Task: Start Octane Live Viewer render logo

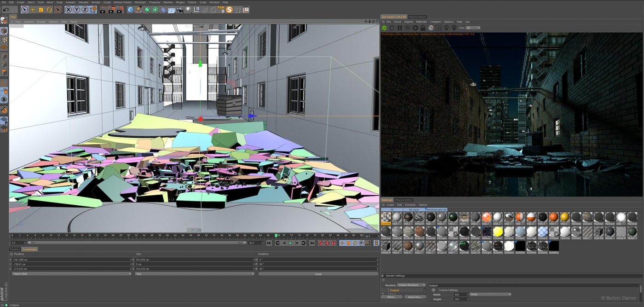Action: coord(384,28)
